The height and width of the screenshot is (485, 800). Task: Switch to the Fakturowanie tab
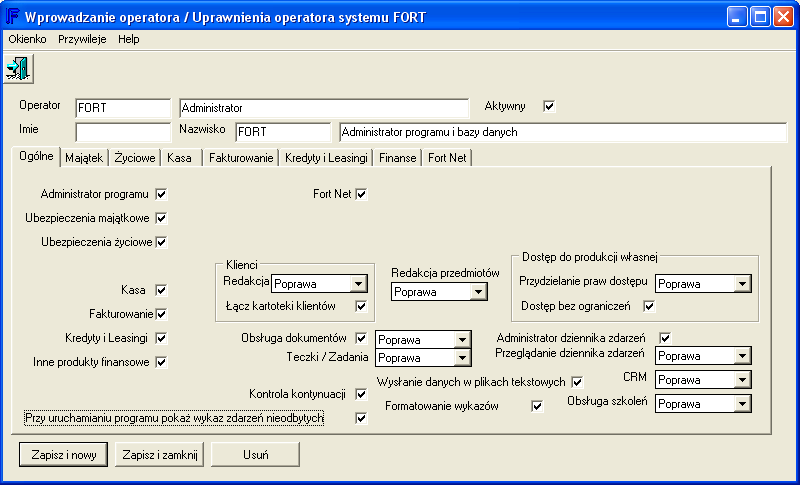(241, 158)
